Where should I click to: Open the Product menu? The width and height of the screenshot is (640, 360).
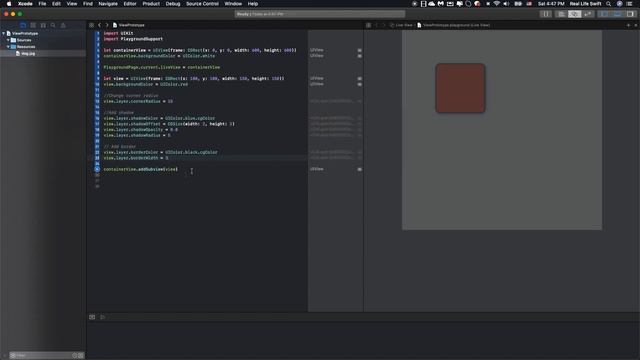pyautogui.click(x=151, y=4)
